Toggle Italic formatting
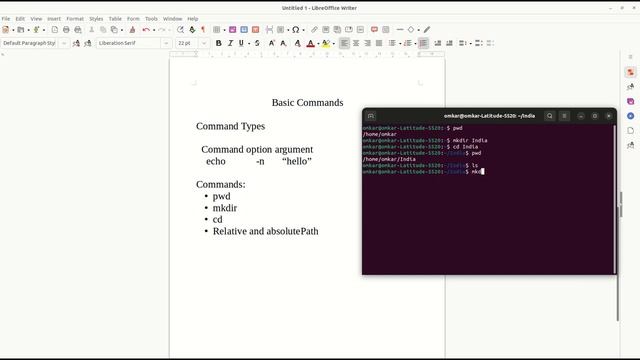 (x=230, y=43)
